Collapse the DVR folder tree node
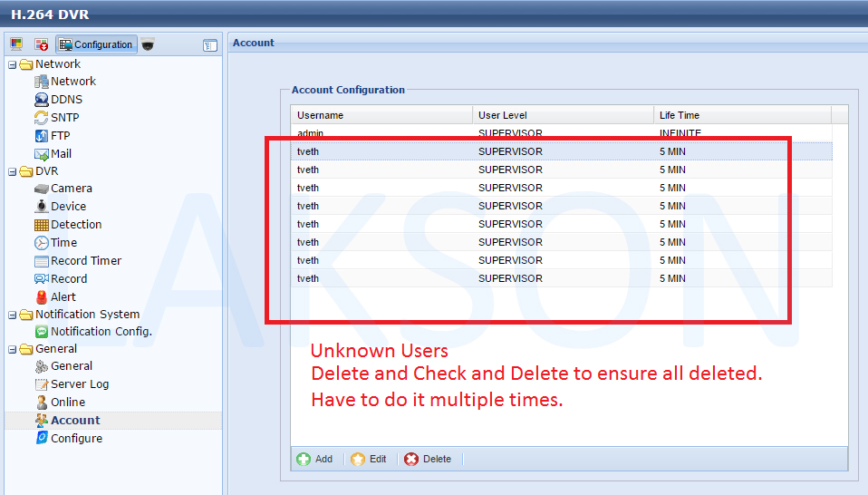Image resolution: width=868 pixels, height=495 pixels. [x=12, y=171]
